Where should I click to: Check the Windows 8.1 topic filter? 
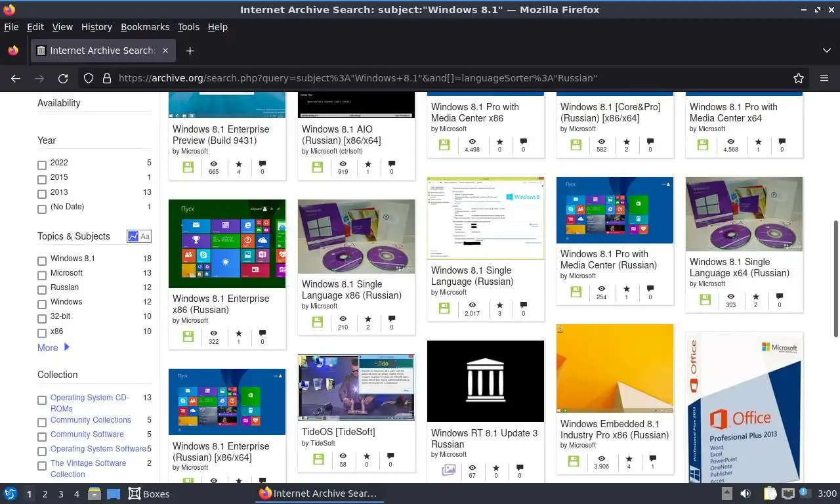[x=42, y=261]
